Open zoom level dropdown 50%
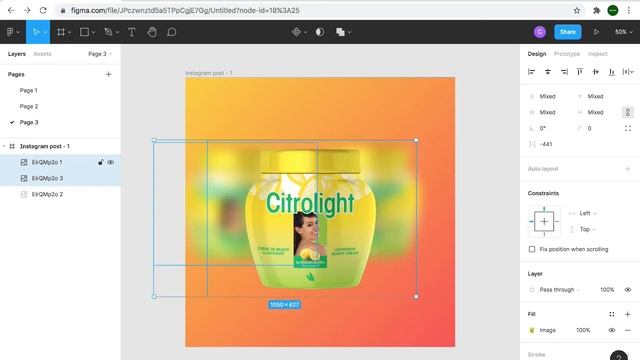 (x=623, y=32)
